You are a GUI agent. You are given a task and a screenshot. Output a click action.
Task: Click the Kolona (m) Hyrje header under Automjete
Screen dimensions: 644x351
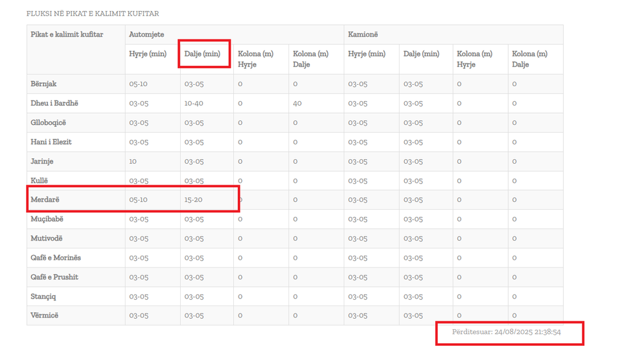pos(256,59)
